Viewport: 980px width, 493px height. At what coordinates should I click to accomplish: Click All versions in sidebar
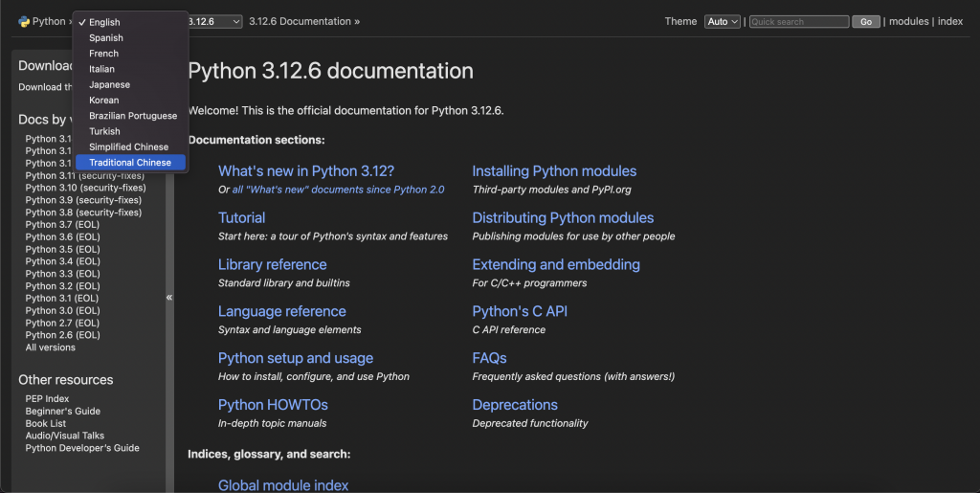click(x=50, y=347)
